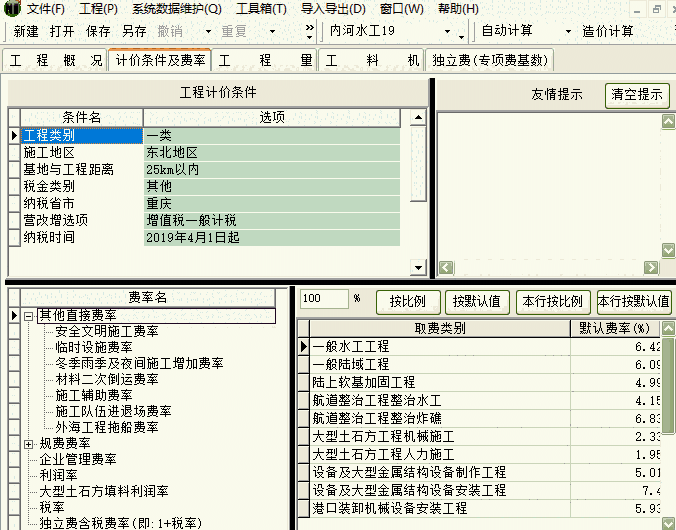Select 施工队伍进退场费率 tree item

(x=113, y=411)
